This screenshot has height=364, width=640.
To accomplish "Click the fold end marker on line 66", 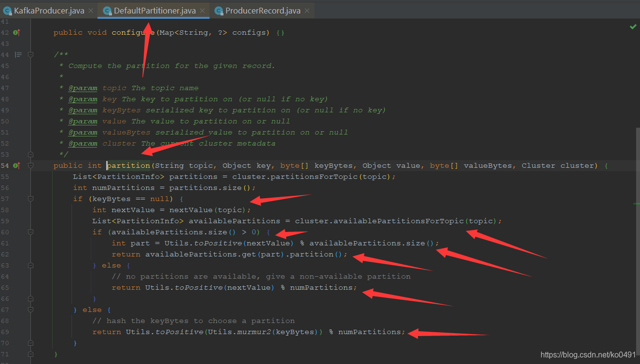I will (31, 299).
